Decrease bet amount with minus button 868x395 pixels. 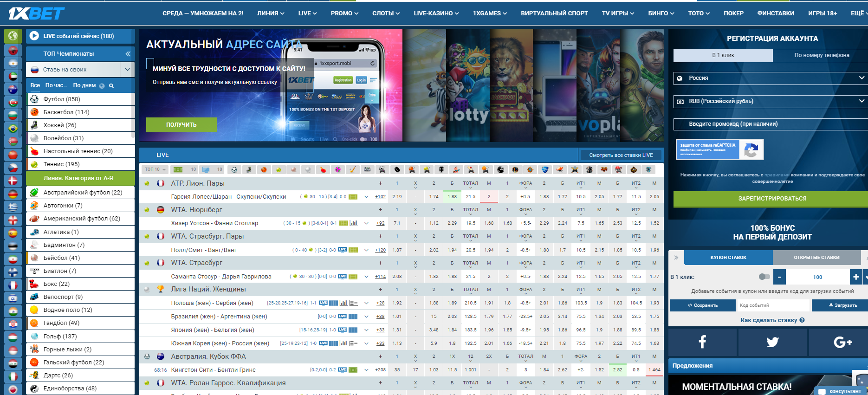[x=780, y=277]
